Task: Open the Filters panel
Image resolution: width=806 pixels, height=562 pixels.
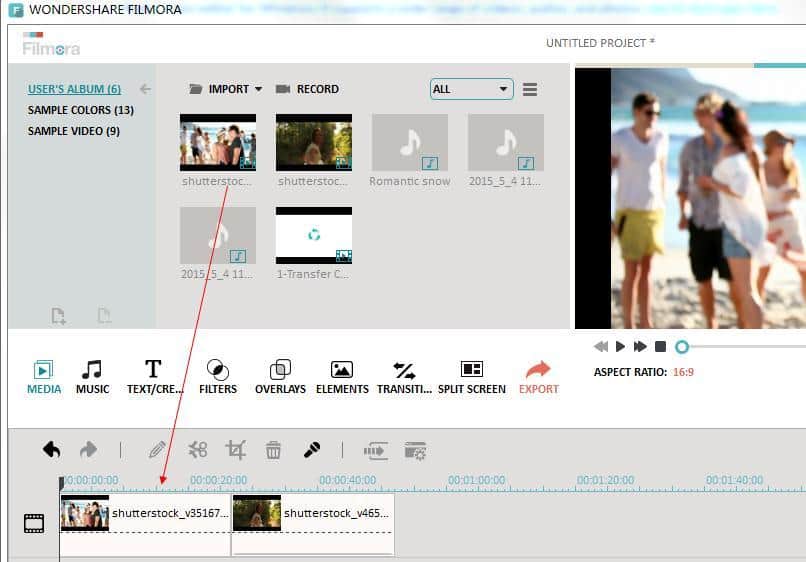Action: [x=217, y=377]
